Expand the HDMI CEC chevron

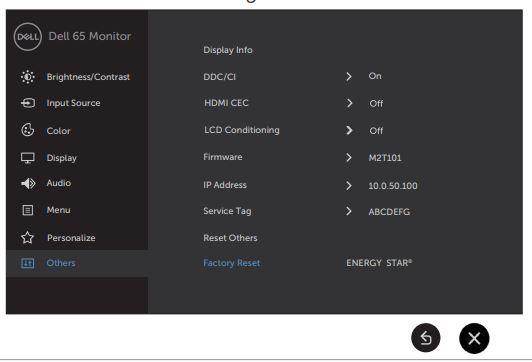(x=349, y=103)
